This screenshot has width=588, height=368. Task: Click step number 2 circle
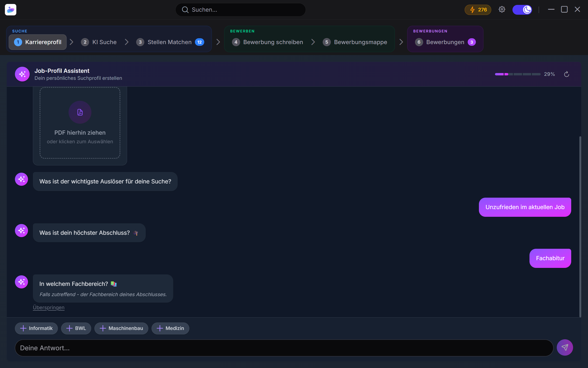[x=85, y=42]
